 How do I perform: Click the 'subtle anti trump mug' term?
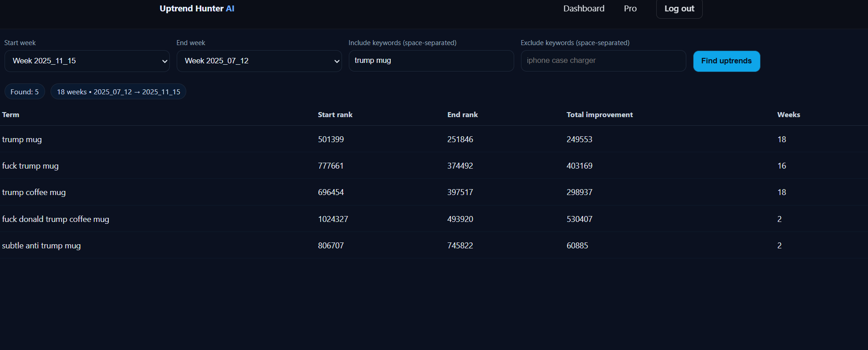(41, 246)
